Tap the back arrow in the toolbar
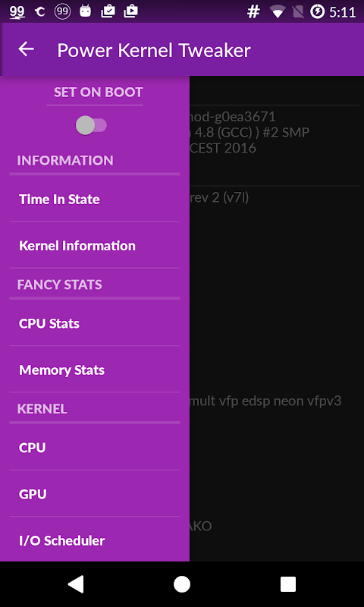Image resolution: width=364 pixels, height=607 pixels. coord(27,49)
